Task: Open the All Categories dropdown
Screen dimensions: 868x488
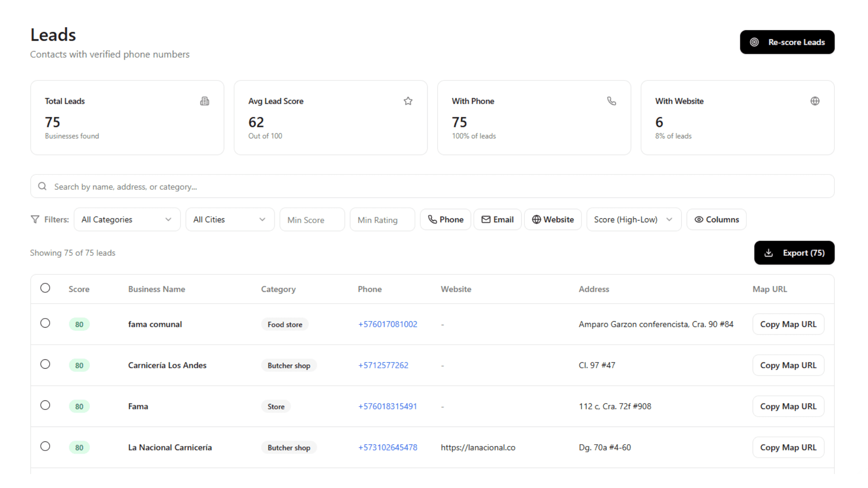Action: [127, 220]
